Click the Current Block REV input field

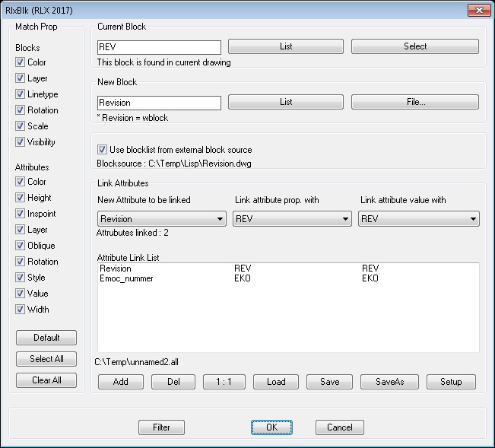coord(159,47)
